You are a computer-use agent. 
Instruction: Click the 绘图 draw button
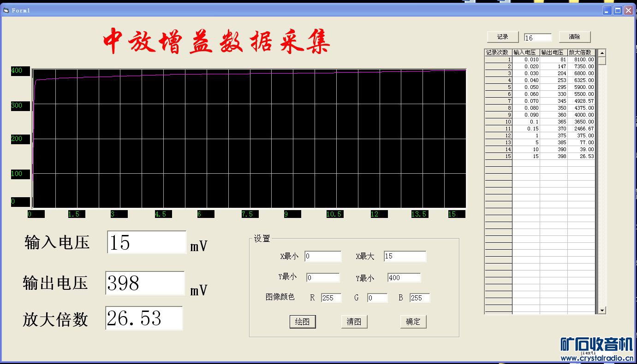pos(303,322)
